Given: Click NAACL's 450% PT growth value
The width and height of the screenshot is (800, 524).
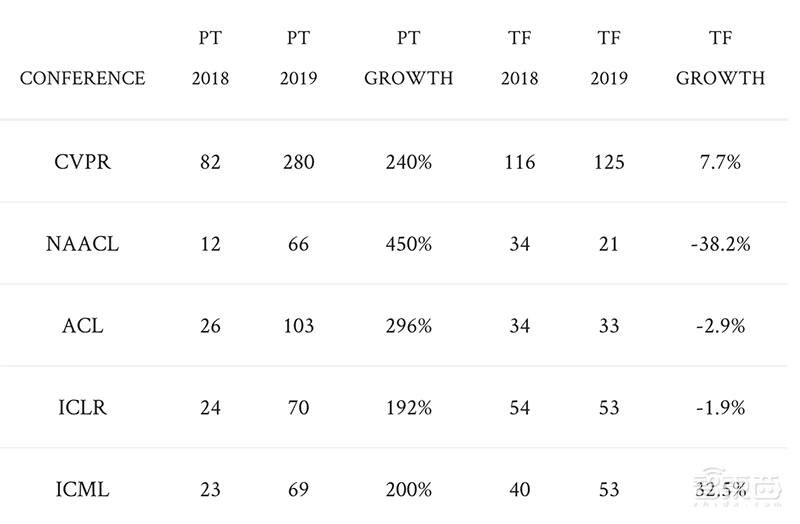Looking at the screenshot, I should [408, 244].
